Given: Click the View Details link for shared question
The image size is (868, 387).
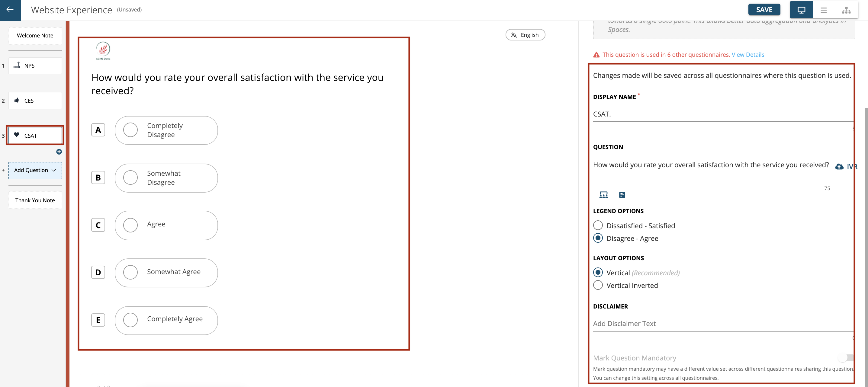Looking at the screenshot, I should [x=748, y=54].
